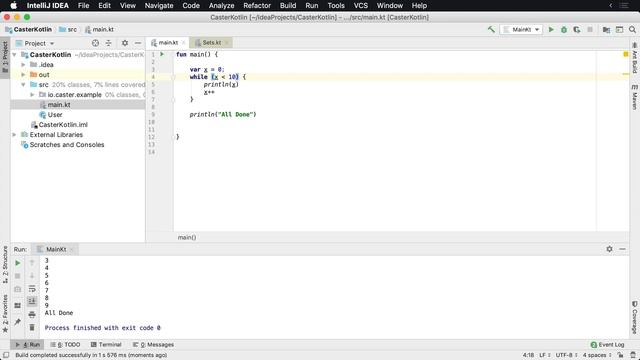Click the Search Everywhere magnifier

pos(632,29)
